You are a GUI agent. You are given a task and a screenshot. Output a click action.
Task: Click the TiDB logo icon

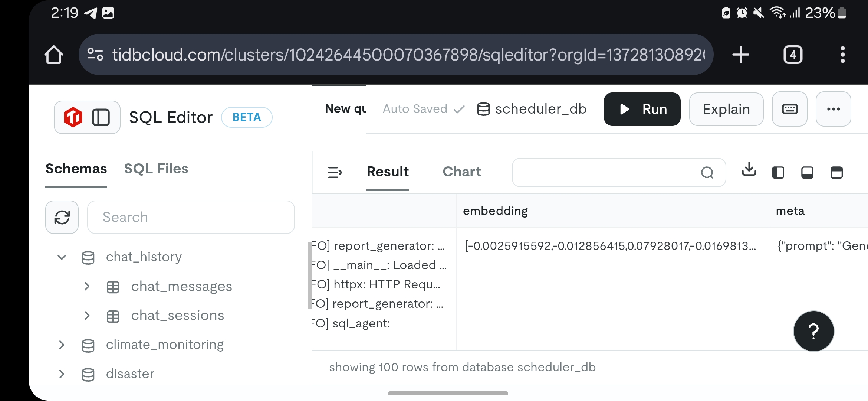[x=73, y=117]
